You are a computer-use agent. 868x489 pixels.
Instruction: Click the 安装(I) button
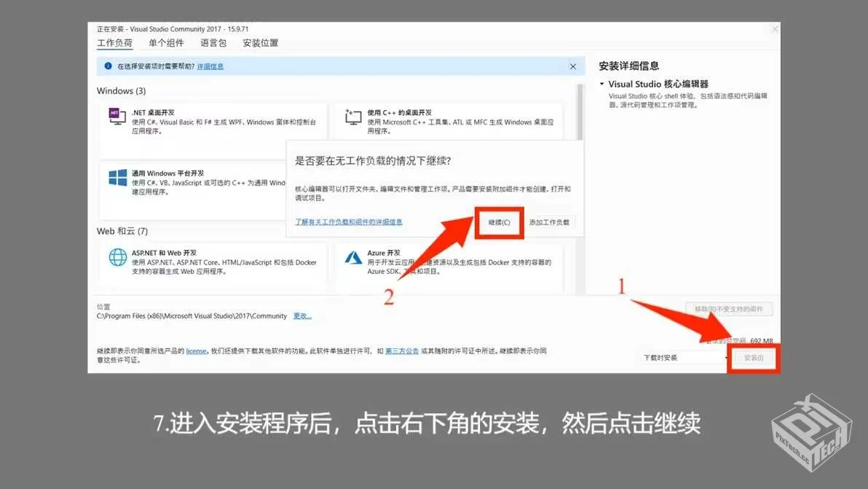click(x=753, y=358)
